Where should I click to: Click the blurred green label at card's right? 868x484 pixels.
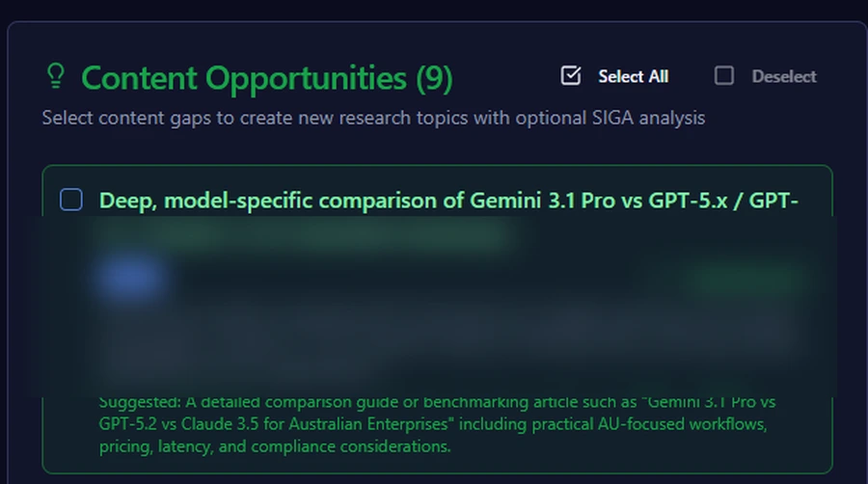[743, 280]
